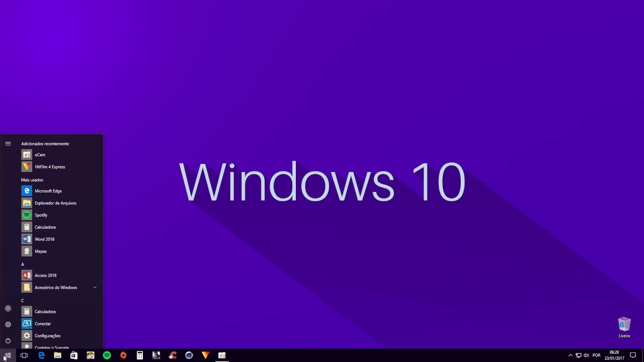Viewport: 644px width, 362px height.
Task: Expand Acessórios do Windows folder chevron
Action: (x=95, y=288)
